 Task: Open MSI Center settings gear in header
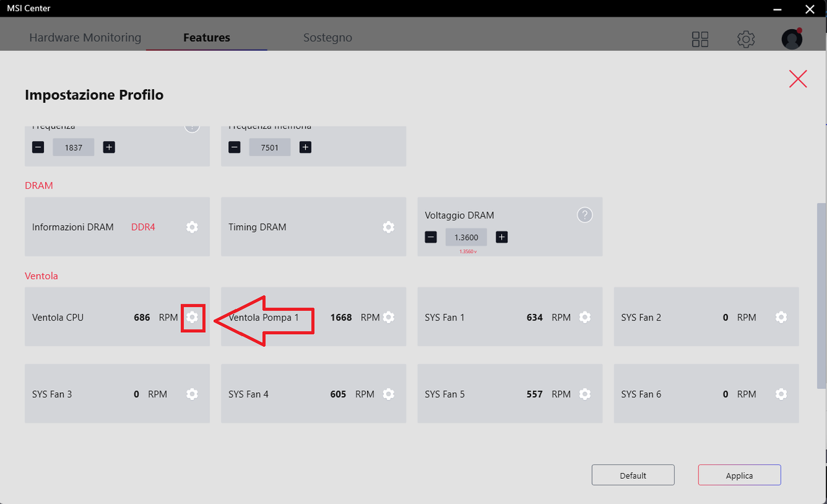(x=746, y=39)
